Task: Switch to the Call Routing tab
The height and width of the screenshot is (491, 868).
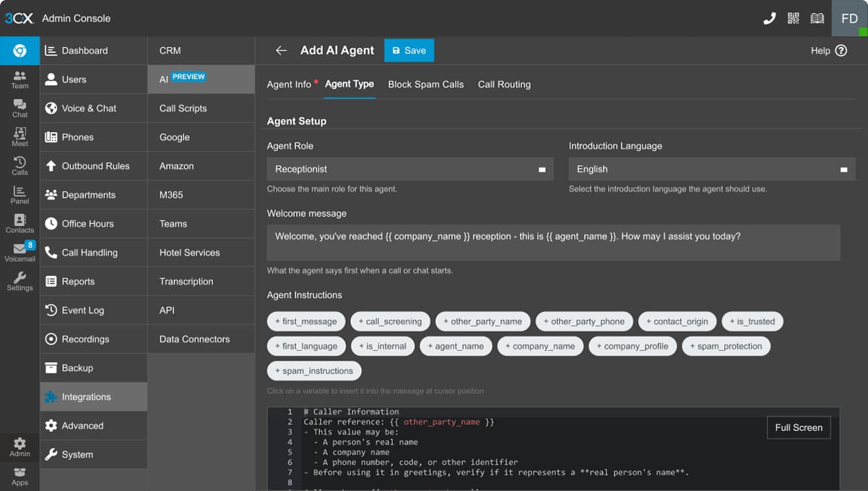Action: (504, 84)
